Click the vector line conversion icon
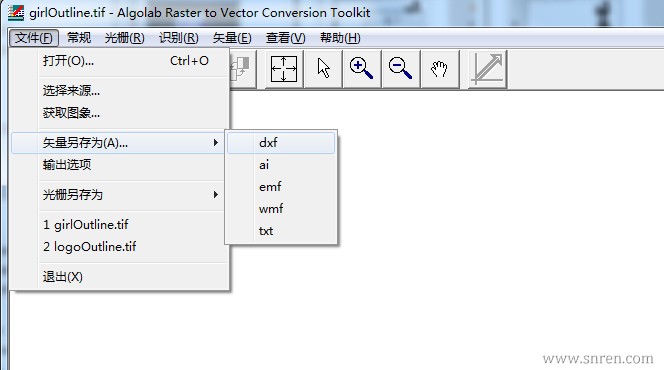 point(487,69)
